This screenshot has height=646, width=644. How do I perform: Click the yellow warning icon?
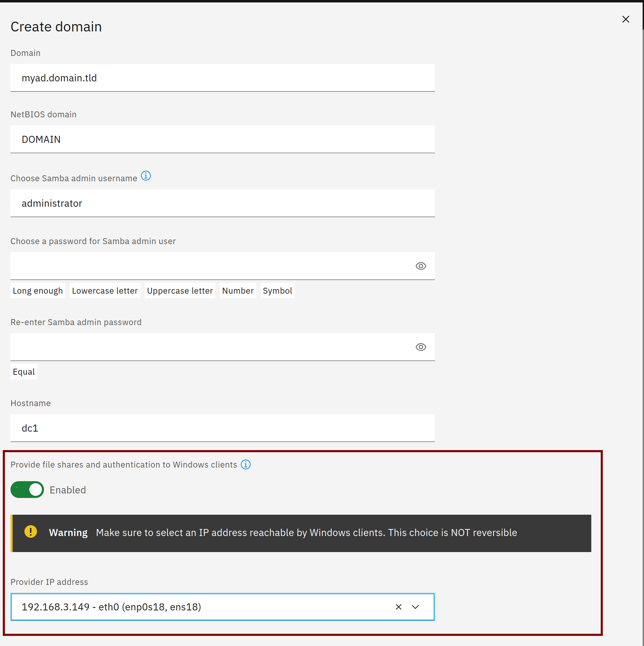click(x=31, y=532)
